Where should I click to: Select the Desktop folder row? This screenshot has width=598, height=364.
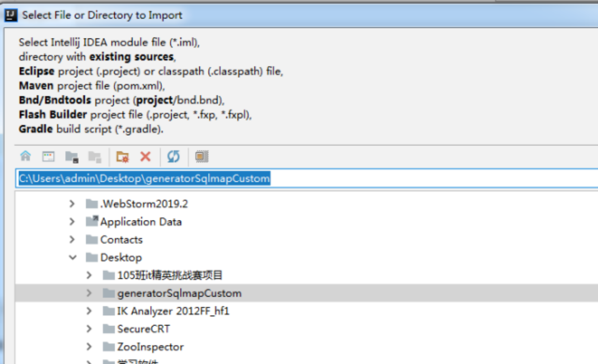click(x=307, y=258)
